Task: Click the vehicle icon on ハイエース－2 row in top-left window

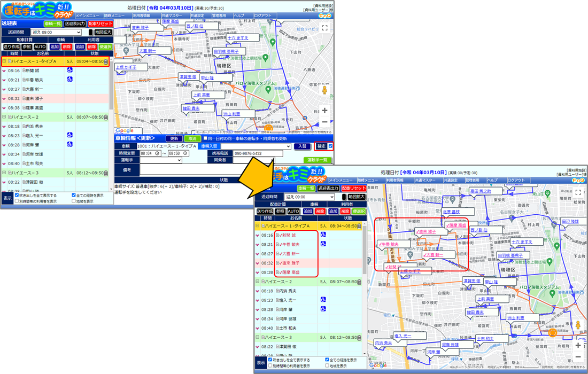Action: [x=106, y=118]
